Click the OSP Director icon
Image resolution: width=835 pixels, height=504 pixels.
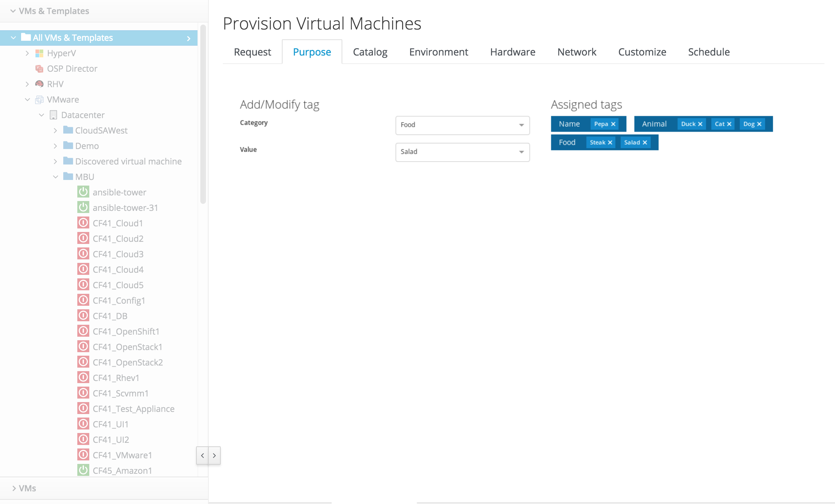pos(39,69)
